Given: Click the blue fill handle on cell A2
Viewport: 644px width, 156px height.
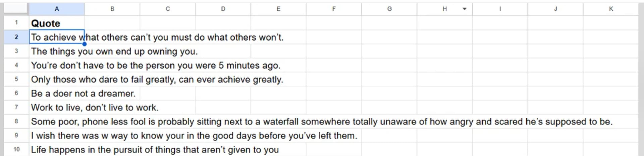Looking at the screenshot, I should [85, 44].
